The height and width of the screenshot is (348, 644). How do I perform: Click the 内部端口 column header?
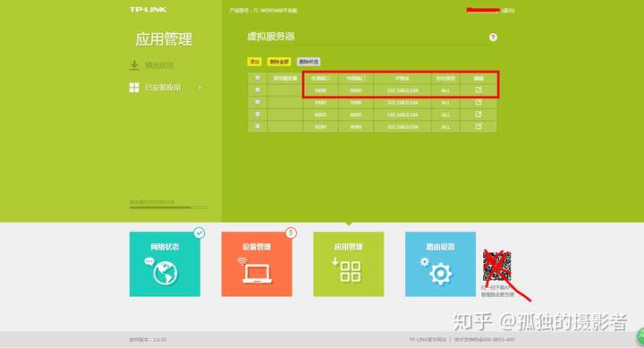click(356, 78)
